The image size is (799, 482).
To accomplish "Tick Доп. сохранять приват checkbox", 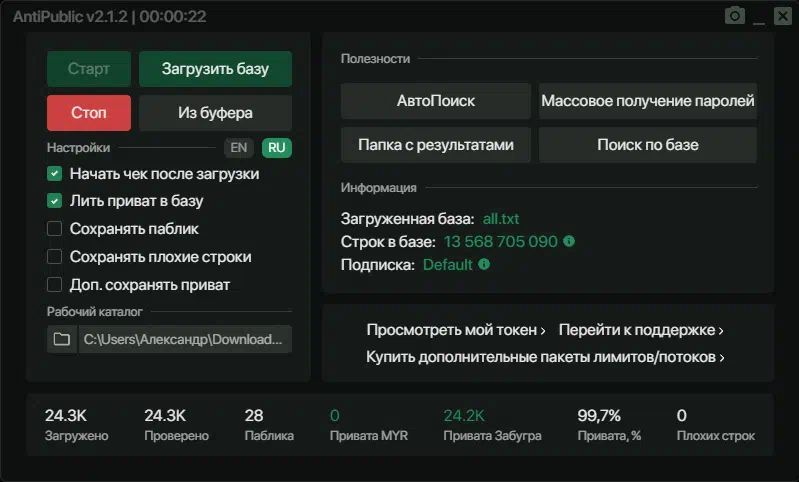I will 55,285.
